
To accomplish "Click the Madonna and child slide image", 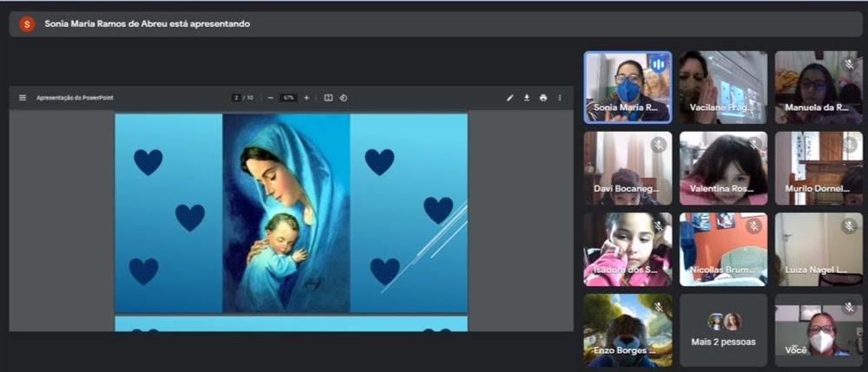I will (286, 212).
